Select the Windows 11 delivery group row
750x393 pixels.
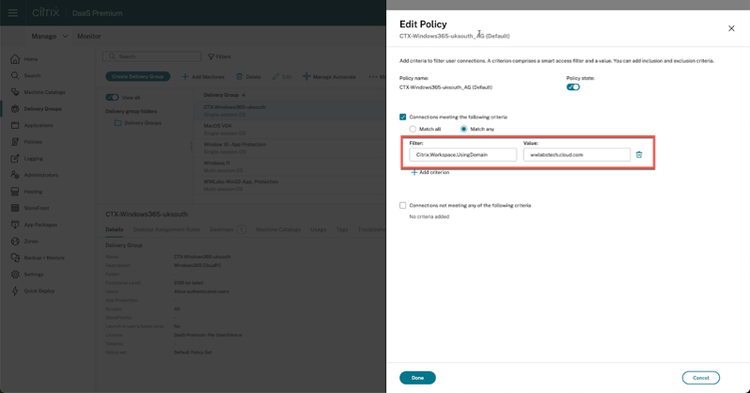click(290, 166)
